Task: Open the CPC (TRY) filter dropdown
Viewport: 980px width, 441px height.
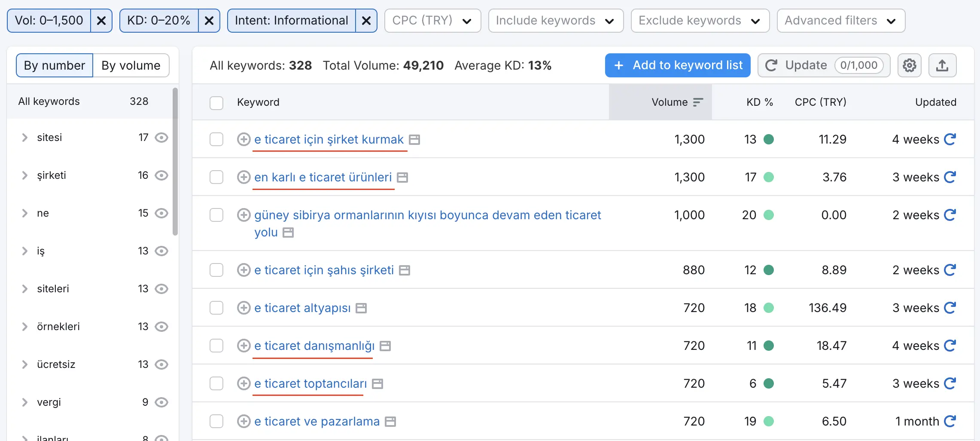Action: point(432,21)
